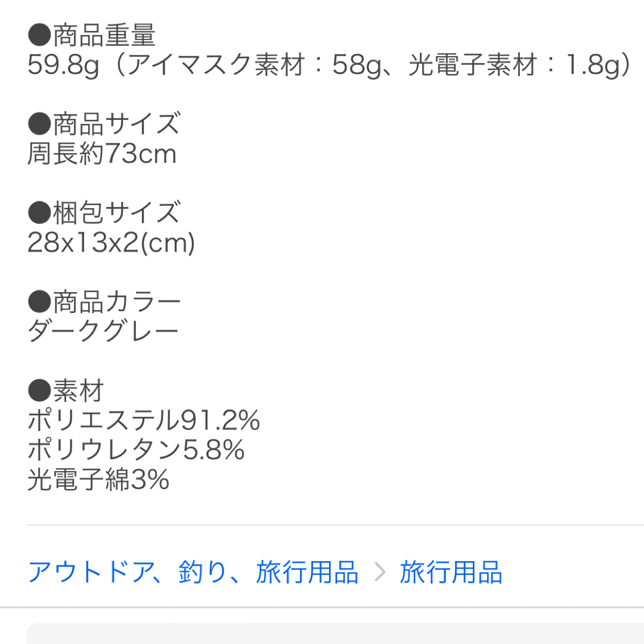Select the 光電子綿3% material line
Screen dimensions: 644x644
pos(98,479)
